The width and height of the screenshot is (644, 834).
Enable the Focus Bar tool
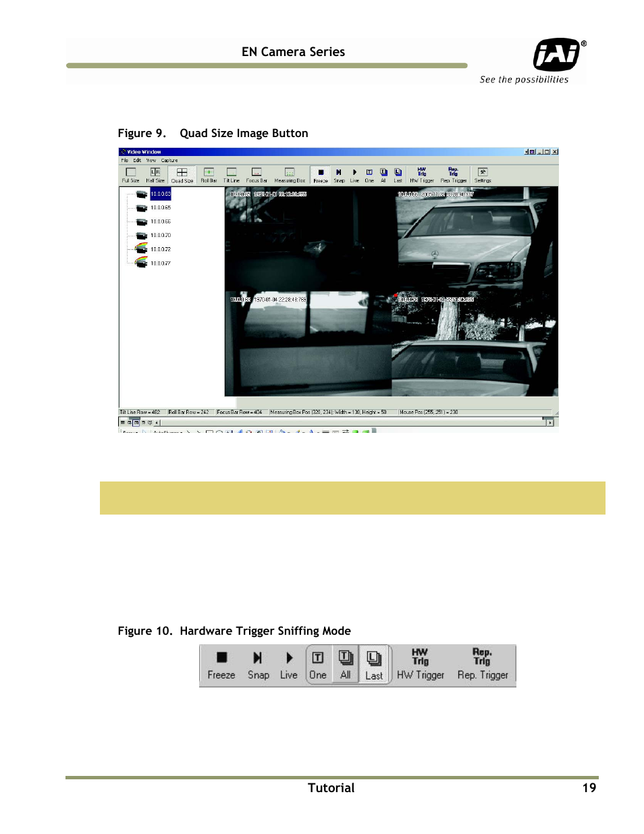point(257,176)
